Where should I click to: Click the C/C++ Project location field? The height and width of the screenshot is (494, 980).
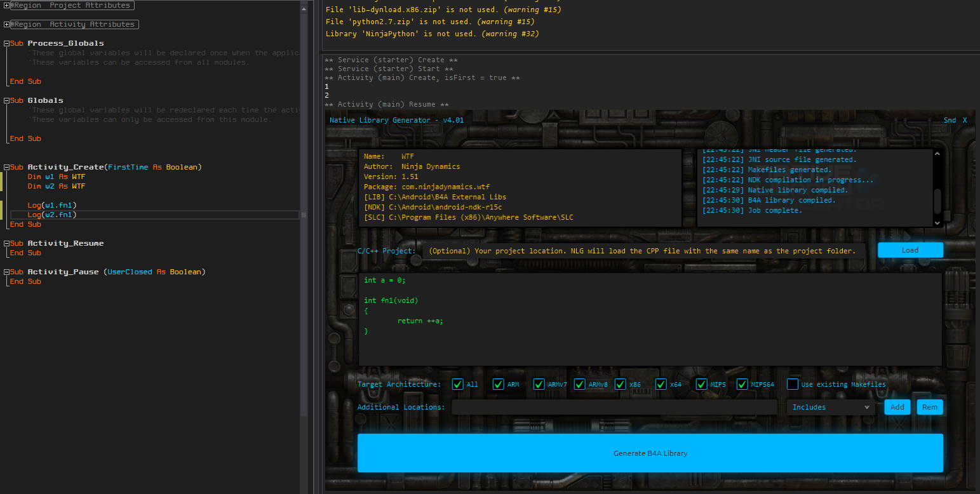(x=644, y=251)
